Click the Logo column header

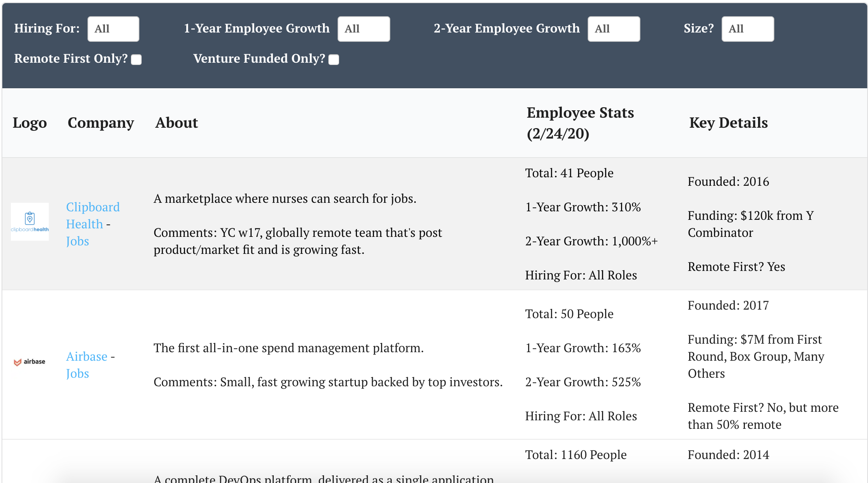(30, 123)
